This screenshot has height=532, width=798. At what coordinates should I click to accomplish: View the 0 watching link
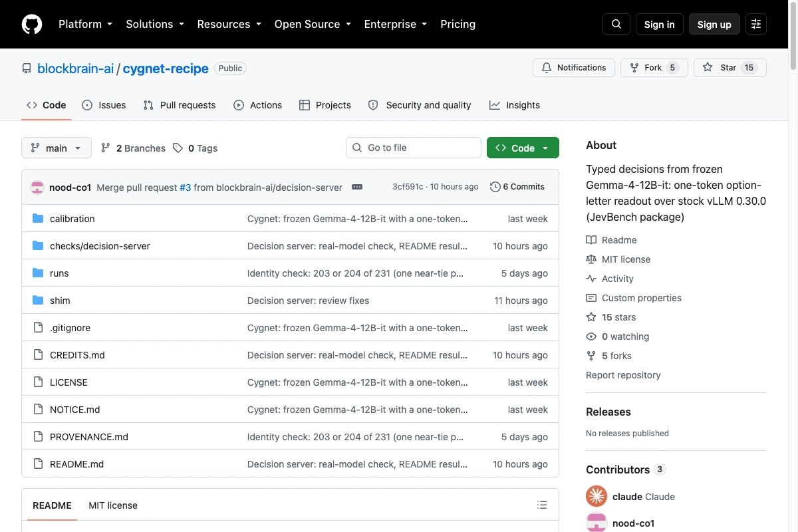[x=617, y=336]
